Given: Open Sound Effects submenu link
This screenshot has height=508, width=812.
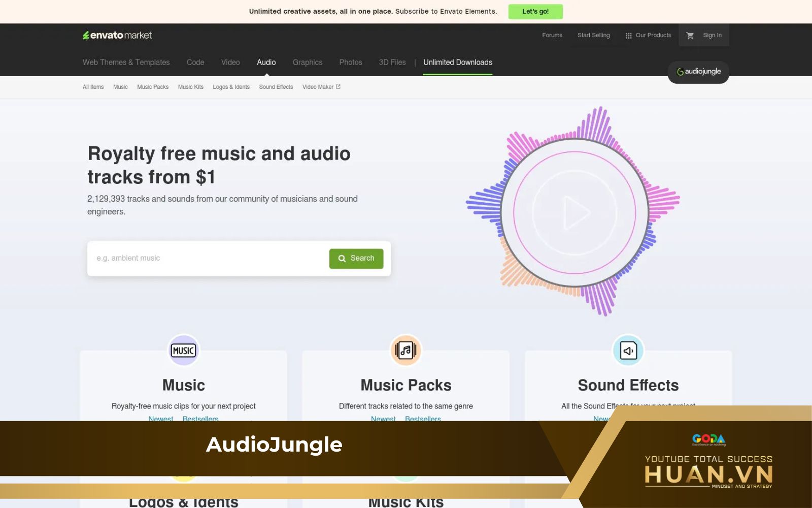Looking at the screenshot, I should tap(276, 87).
